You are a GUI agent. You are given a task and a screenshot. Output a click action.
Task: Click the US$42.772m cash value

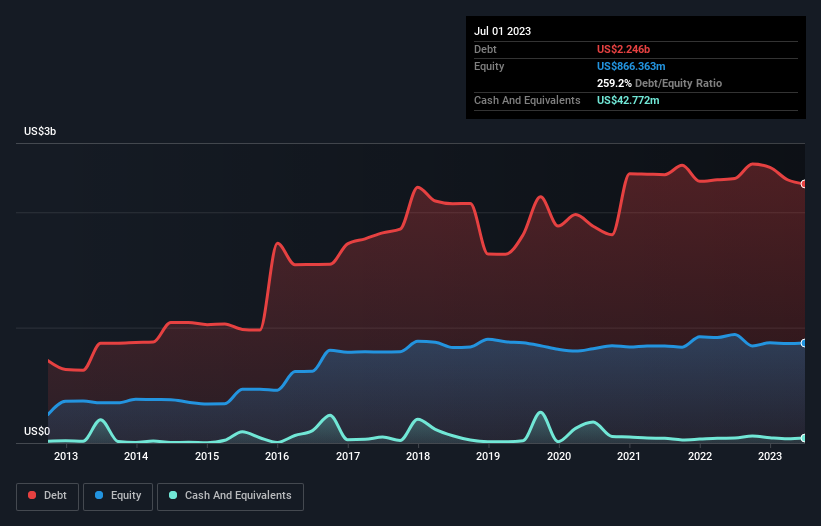[x=628, y=100]
